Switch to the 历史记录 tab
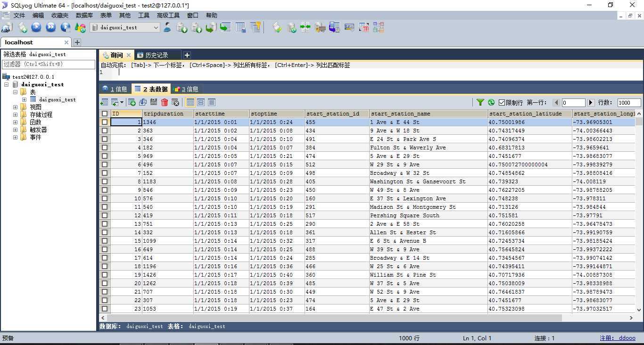This screenshot has height=345, width=644. 156,55
